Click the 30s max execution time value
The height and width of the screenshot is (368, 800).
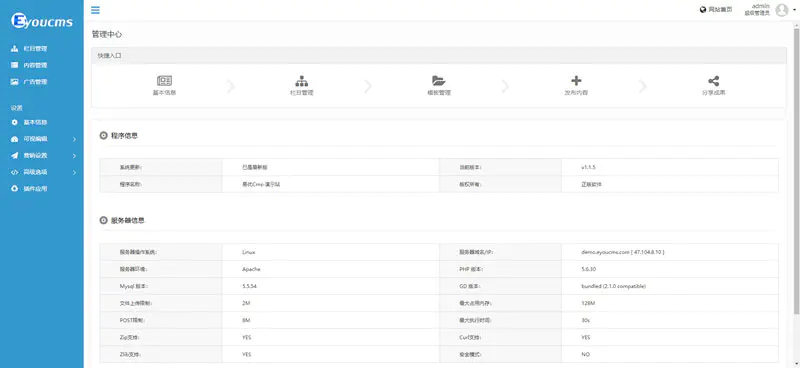(585, 321)
